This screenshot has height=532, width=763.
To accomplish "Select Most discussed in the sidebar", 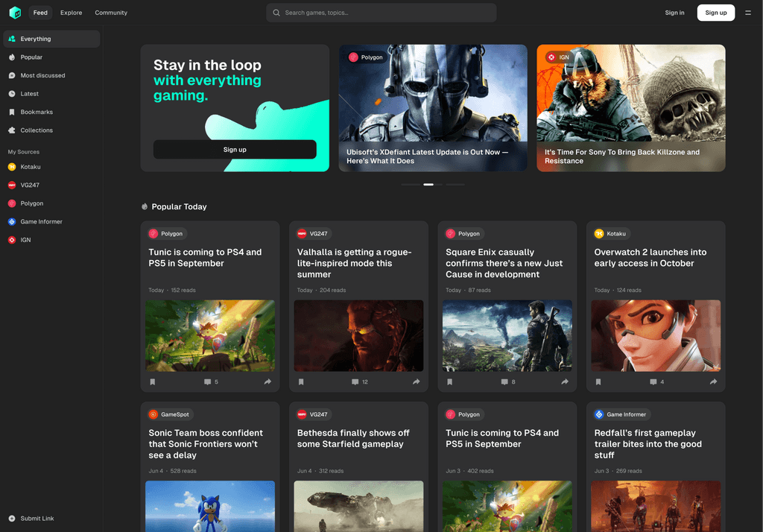I will [51, 75].
